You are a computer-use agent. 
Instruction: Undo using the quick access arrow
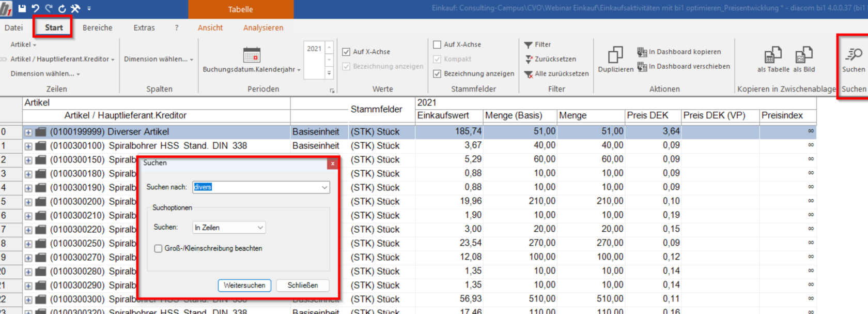tap(35, 8)
